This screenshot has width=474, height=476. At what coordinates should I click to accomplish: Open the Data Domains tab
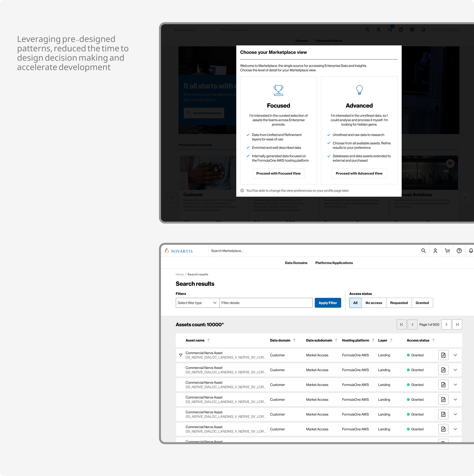[296, 263]
